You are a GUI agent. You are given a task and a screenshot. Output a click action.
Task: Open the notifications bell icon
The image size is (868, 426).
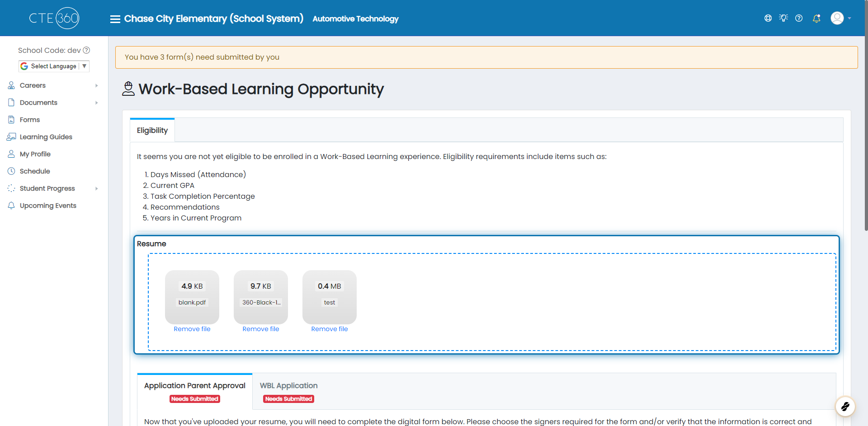pos(816,18)
